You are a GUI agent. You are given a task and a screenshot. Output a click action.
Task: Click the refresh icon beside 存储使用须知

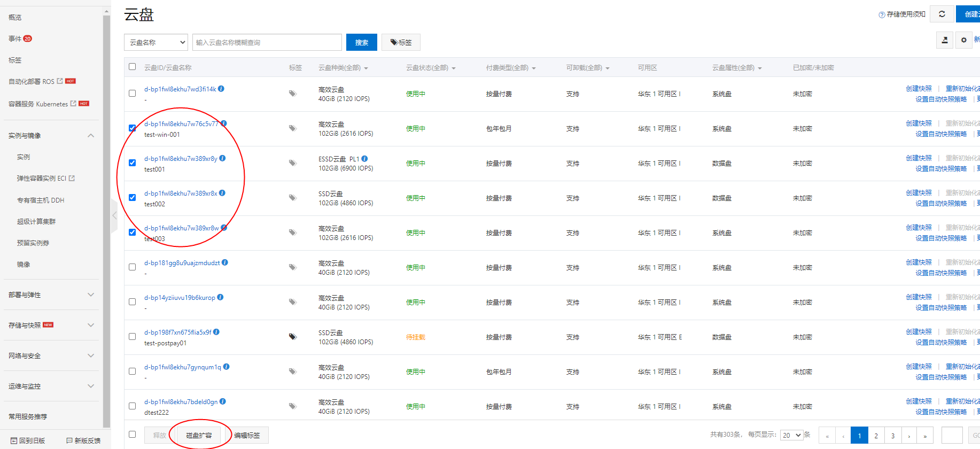coord(942,14)
